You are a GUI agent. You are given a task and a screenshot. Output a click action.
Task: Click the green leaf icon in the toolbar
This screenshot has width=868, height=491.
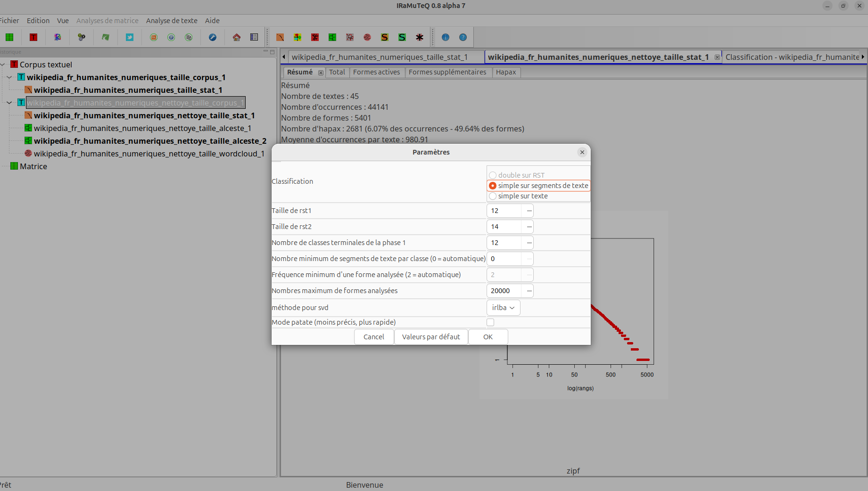[x=106, y=37]
